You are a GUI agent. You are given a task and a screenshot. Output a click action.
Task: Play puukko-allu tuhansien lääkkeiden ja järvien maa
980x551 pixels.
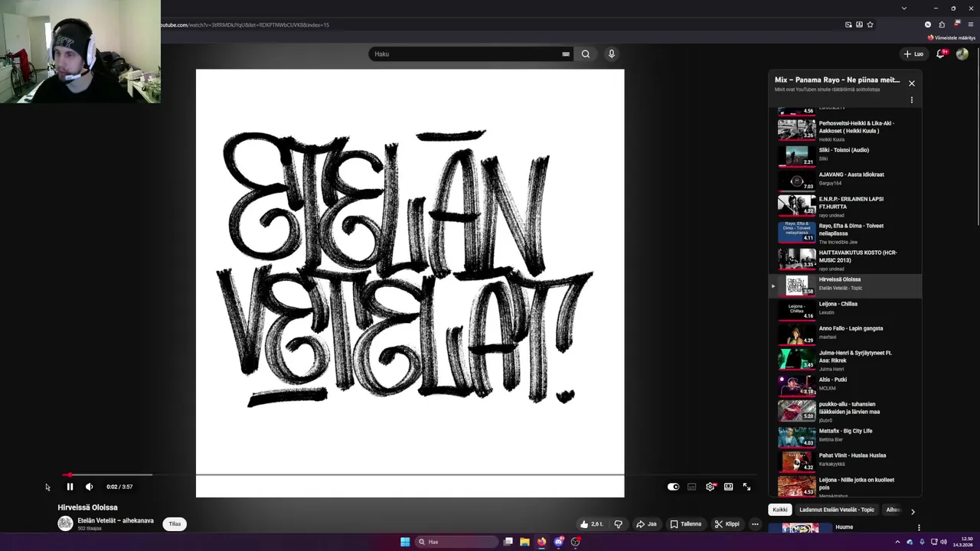pos(845,411)
